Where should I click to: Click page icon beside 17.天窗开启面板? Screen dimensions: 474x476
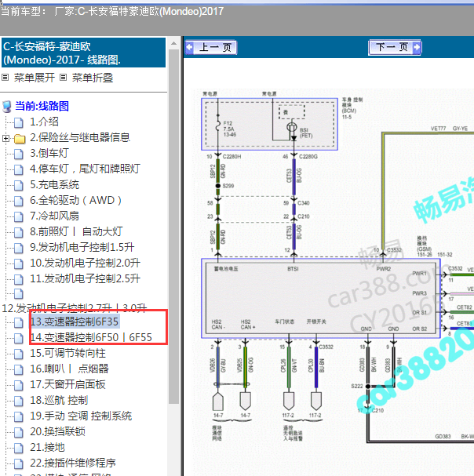click(19, 386)
